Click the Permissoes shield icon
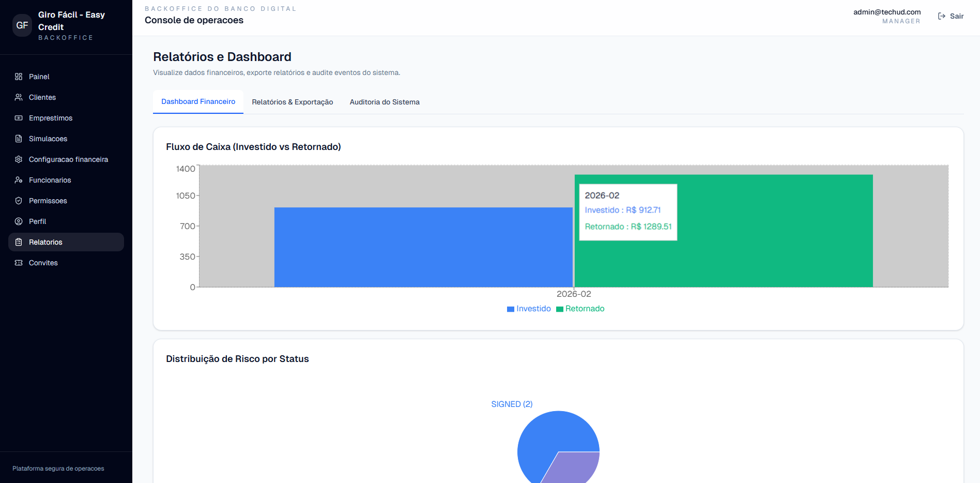 19,201
